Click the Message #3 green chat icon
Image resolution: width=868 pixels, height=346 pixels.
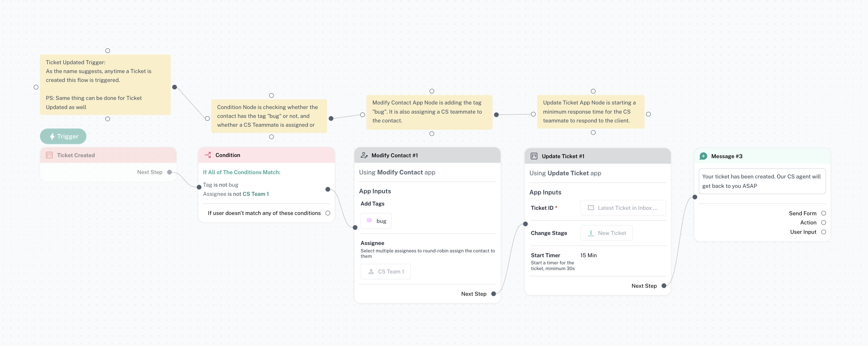pos(703,156)
